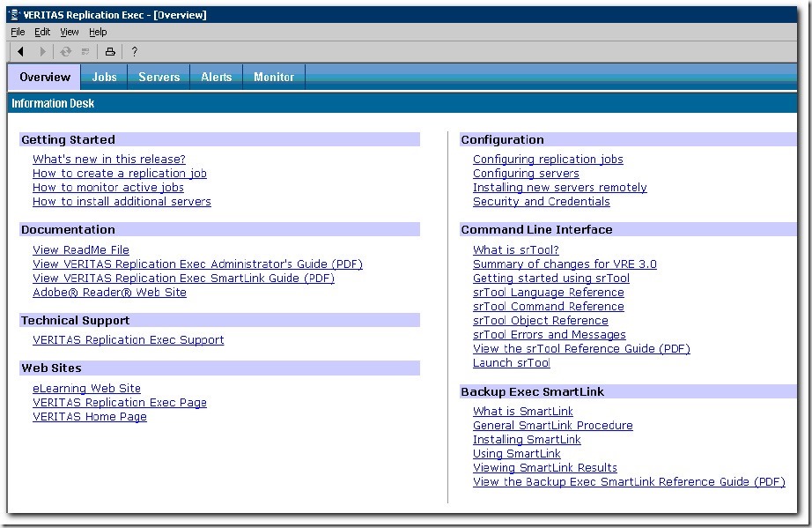Open How to monitor active jobs link
The height and width of the screenshot is (528, 812).
pyautogui.click(x=108, y=187)
